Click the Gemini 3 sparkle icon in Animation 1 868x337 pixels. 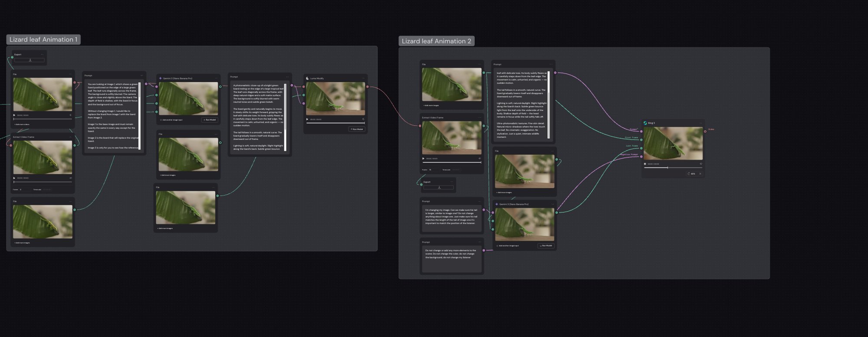pyautogui.click(x=160, y=79)
